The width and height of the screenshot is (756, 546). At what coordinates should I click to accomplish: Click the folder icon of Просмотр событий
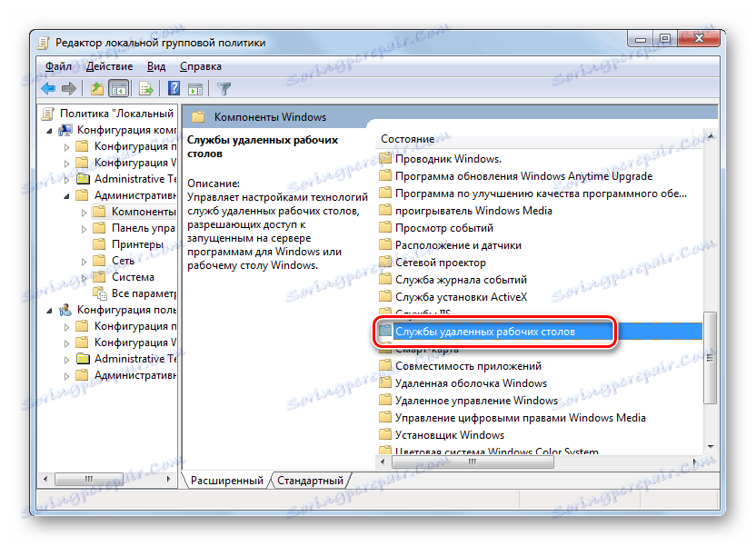(x=385, y=227)
